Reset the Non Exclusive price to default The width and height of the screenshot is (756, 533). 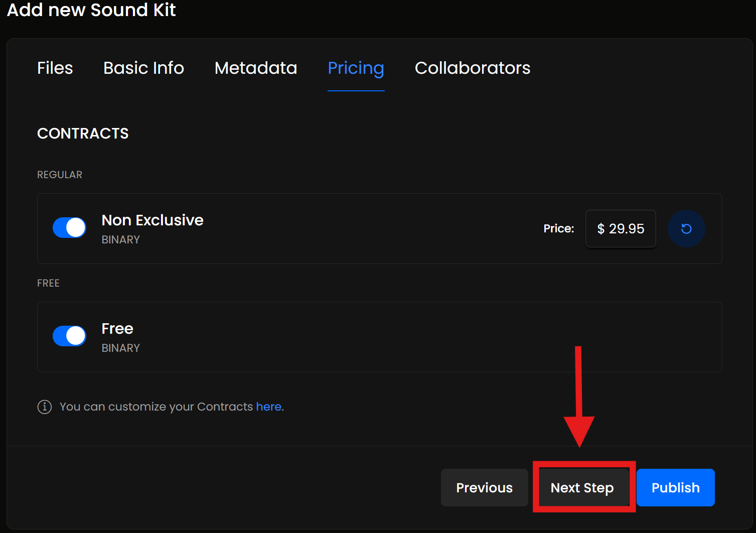click(x=686, y=229)
